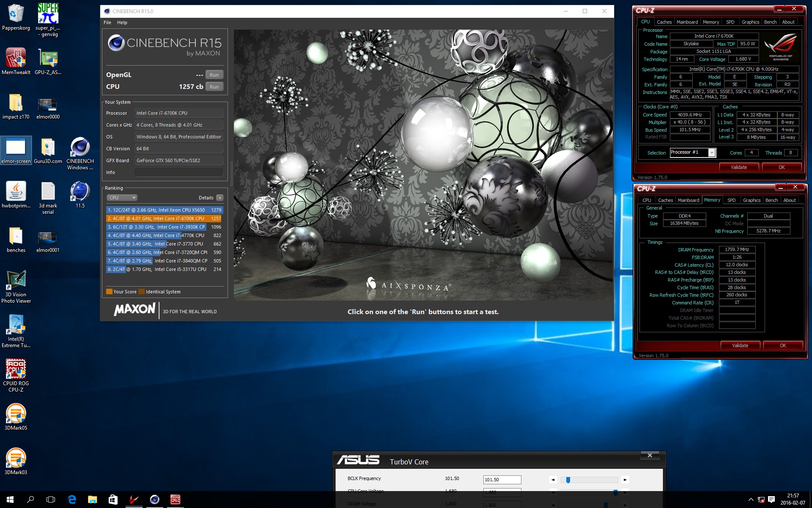Click the Info input field

[x=178, y=172]
